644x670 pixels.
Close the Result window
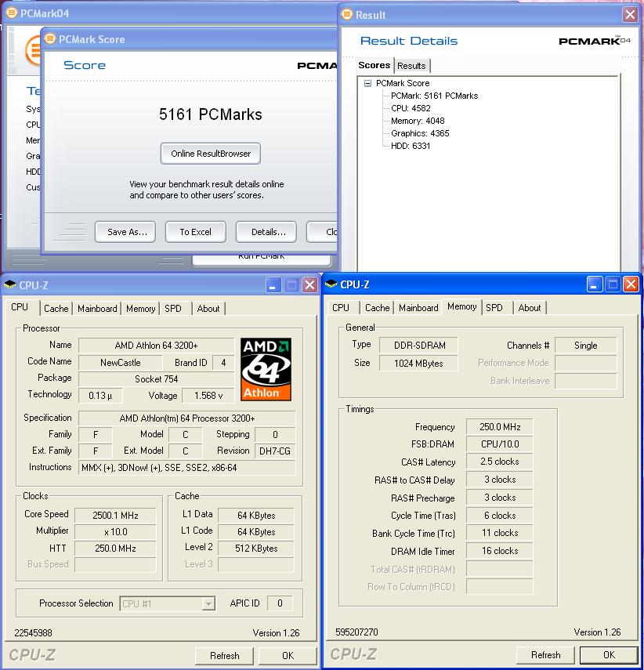click(630, 15)
